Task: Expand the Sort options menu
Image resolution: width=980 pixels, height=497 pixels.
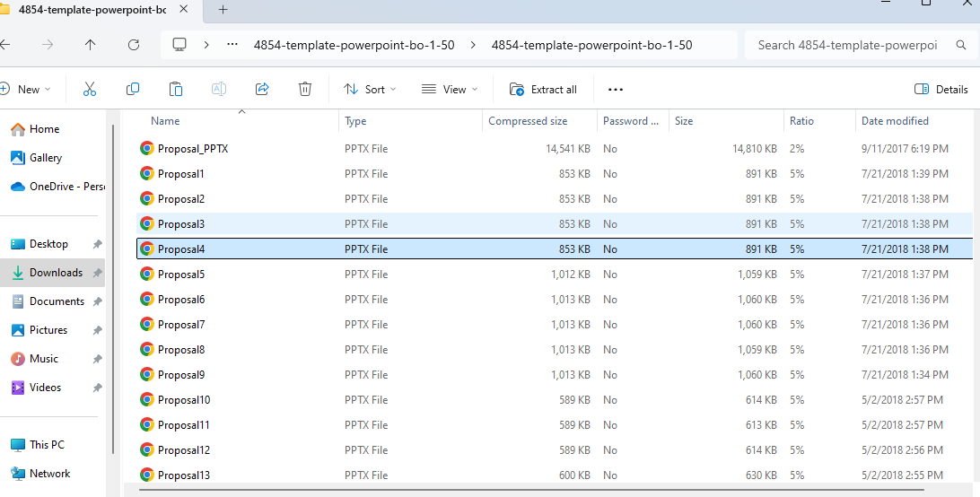Action: pyautogui.click(x=370, y=89)
